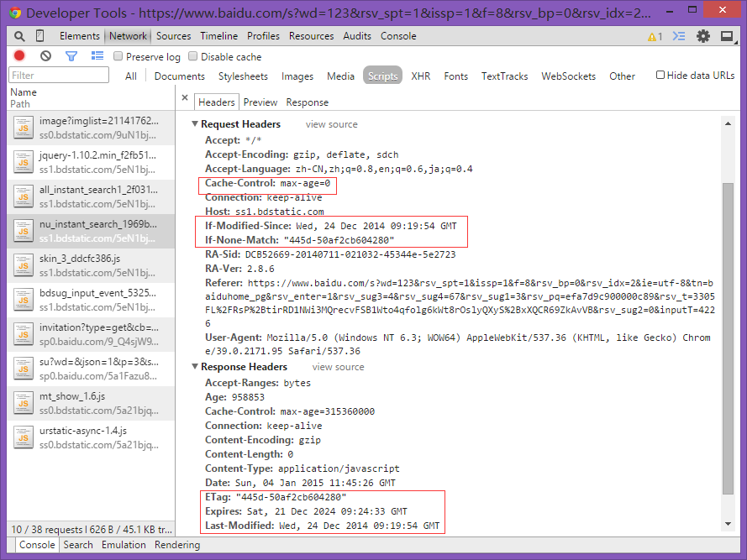Go to the Resources panel
The height and width of the screenshot is (560, 747).
pos(312,36)
